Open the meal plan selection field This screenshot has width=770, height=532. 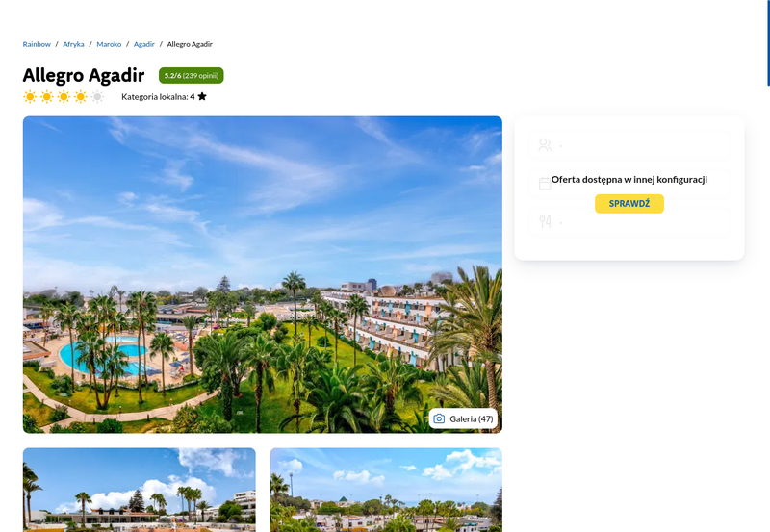629,222
